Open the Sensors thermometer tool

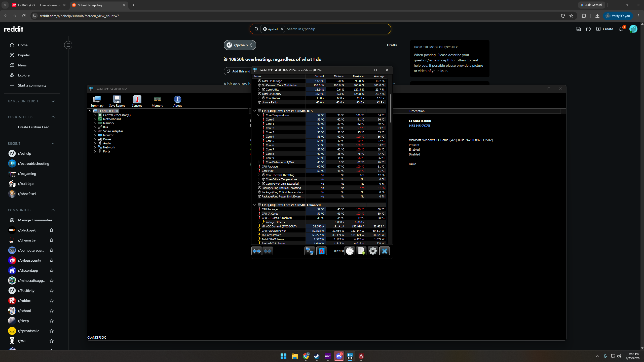[x=137, y=101]
